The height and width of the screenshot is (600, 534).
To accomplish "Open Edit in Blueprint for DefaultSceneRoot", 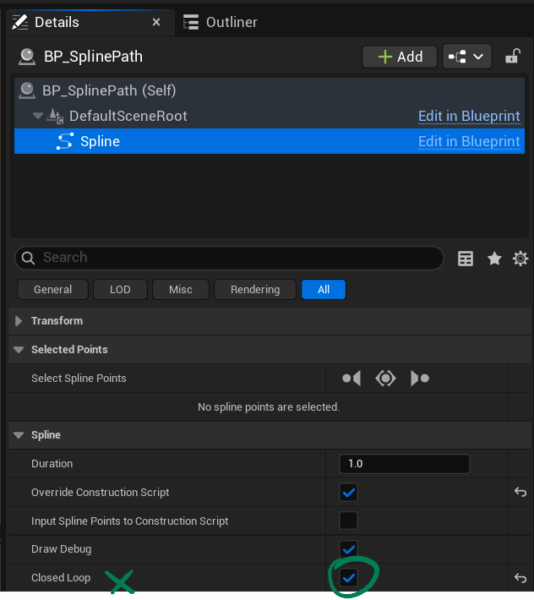I will [469, 116].
